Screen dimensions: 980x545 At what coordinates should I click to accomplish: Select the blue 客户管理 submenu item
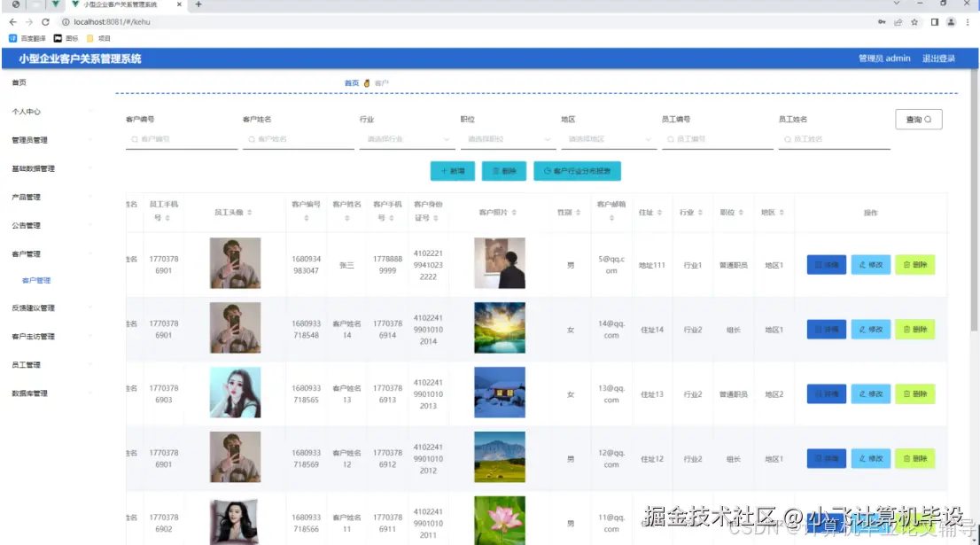pos(36,281)
